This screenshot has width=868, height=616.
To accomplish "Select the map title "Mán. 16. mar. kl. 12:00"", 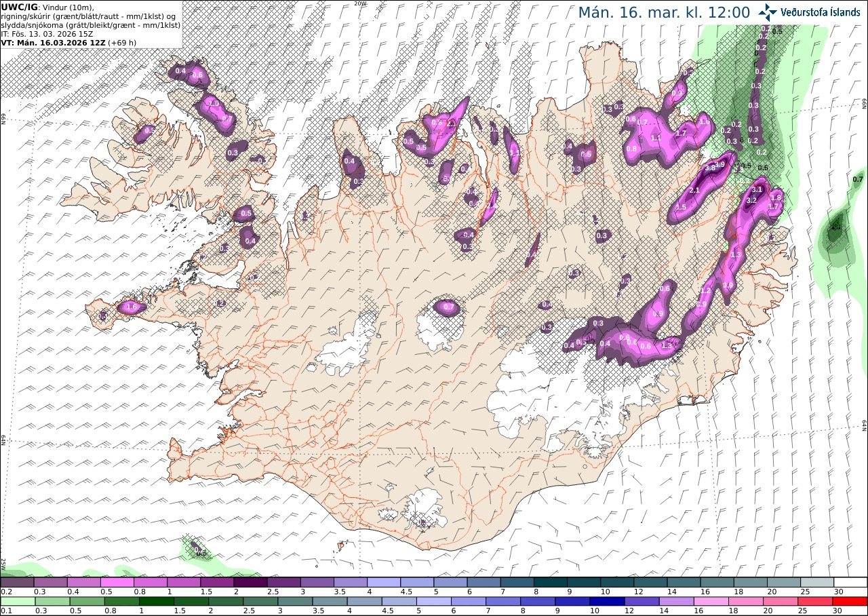I will pos(664,12).
